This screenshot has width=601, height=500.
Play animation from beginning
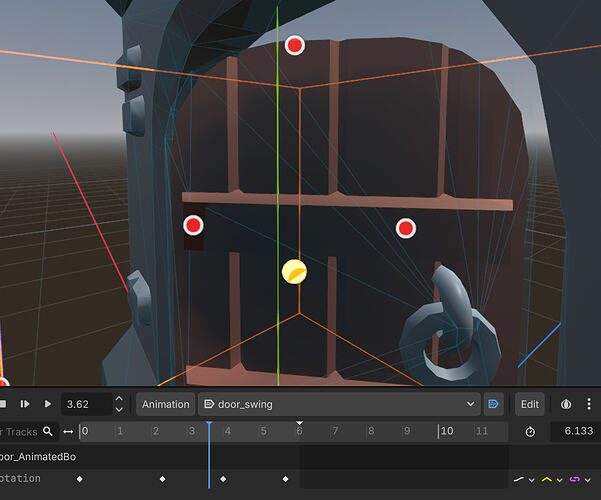[x=25, y=404]
